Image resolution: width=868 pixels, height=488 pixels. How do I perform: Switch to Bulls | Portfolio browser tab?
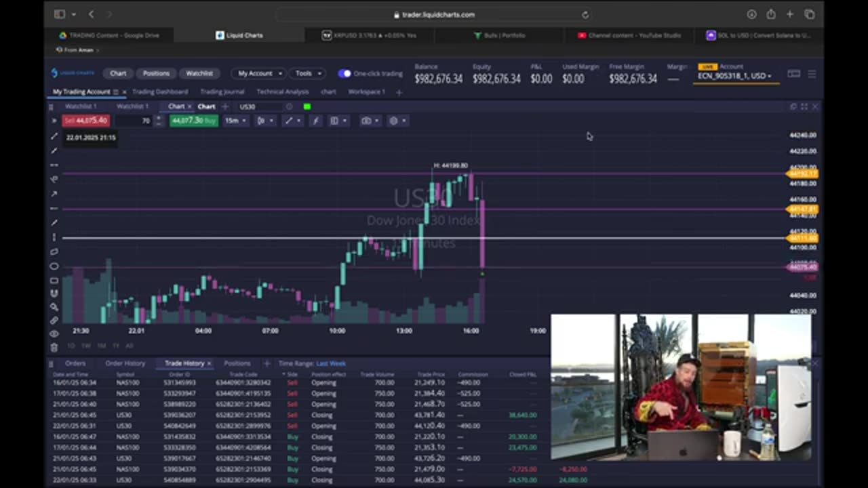pyautogui.click(x=500, y=35)
